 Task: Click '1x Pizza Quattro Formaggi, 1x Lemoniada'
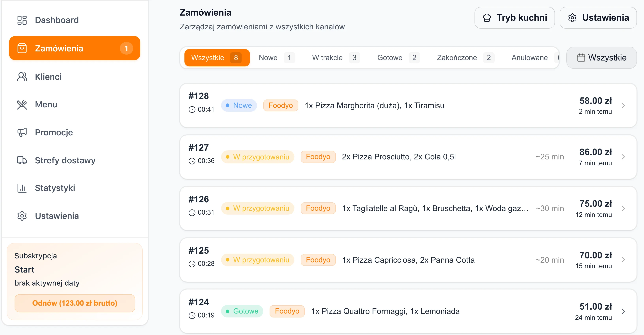[385, 311]
